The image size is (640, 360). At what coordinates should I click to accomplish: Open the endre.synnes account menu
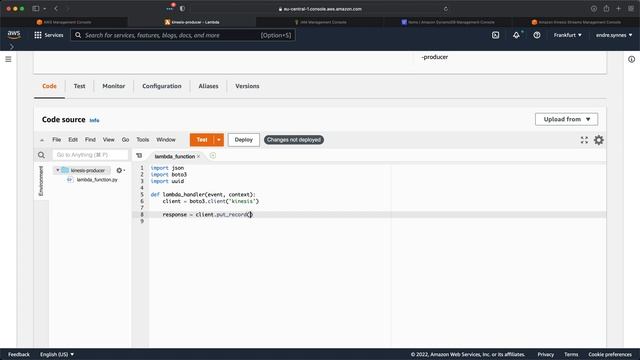click(x=614, y=35)
